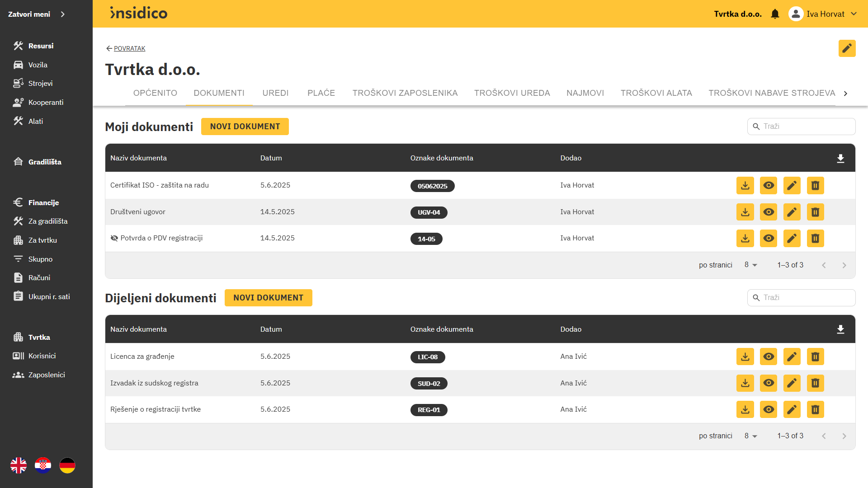Screen dimensions: 868x488
Task: Preview Izvadak iz sudskog registra with eye icon
Action: [x=769, y=383]
